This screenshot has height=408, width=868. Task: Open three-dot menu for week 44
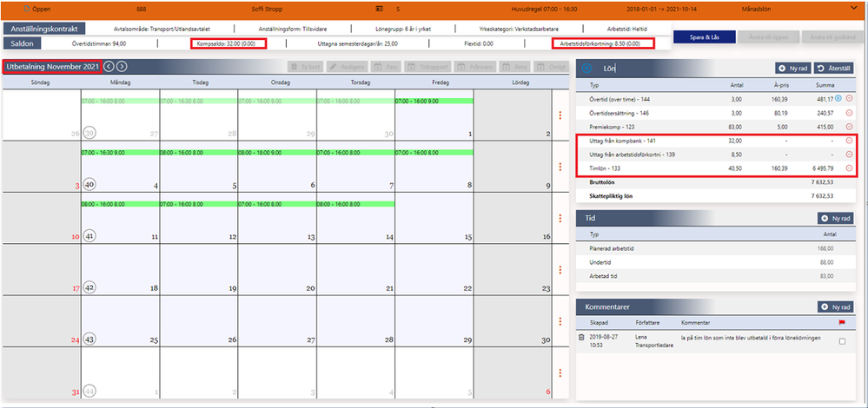pos(560,372)
